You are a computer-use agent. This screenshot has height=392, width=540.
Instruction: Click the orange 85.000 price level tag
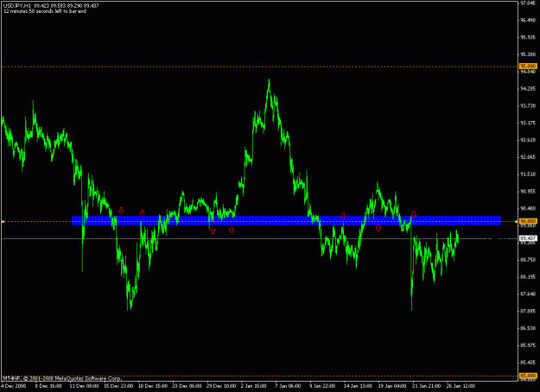(528, 376)
